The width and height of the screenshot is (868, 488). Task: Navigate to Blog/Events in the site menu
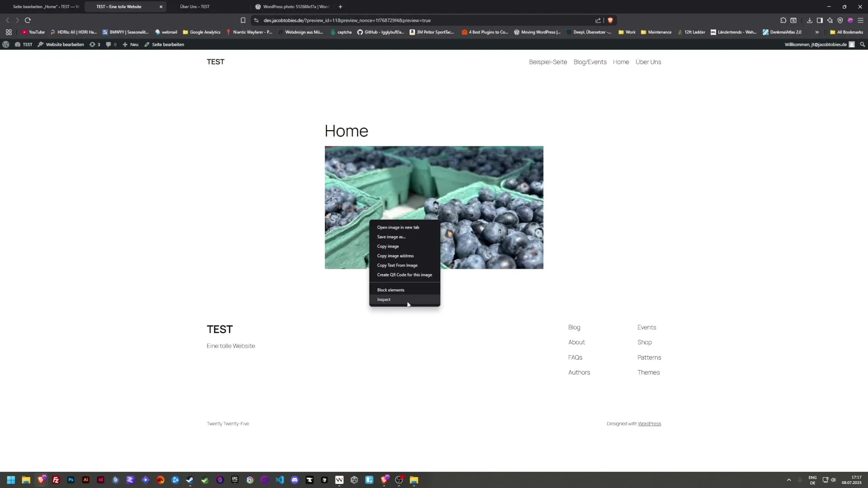[x=590, y=62]
